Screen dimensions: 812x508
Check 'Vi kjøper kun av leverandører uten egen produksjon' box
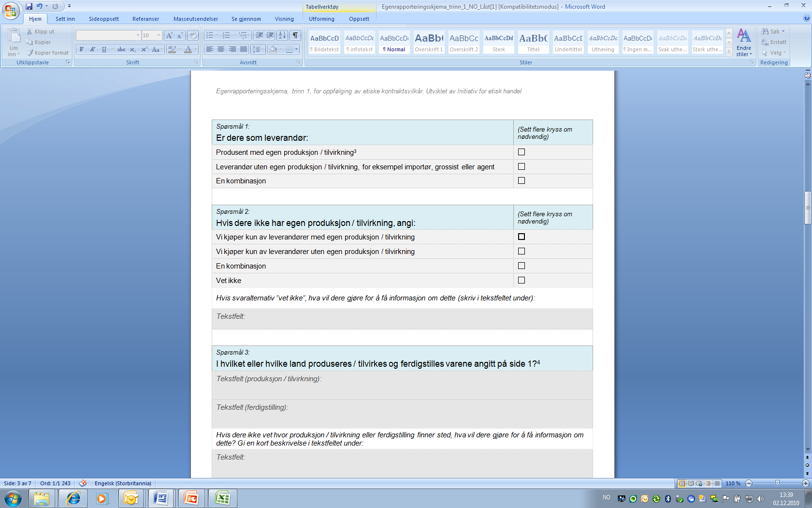[x=522, y=251]
